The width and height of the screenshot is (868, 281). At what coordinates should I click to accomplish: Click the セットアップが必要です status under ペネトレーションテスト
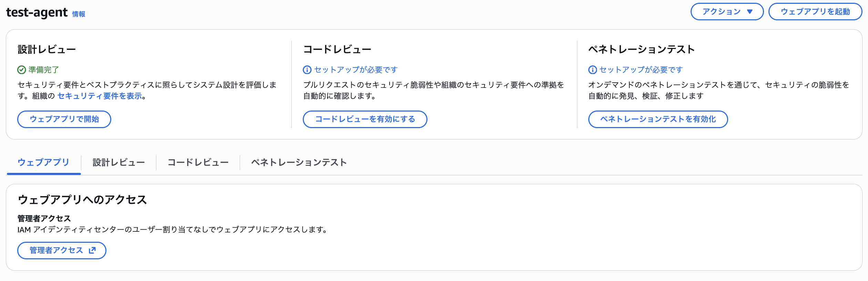[x=641, y=70]
